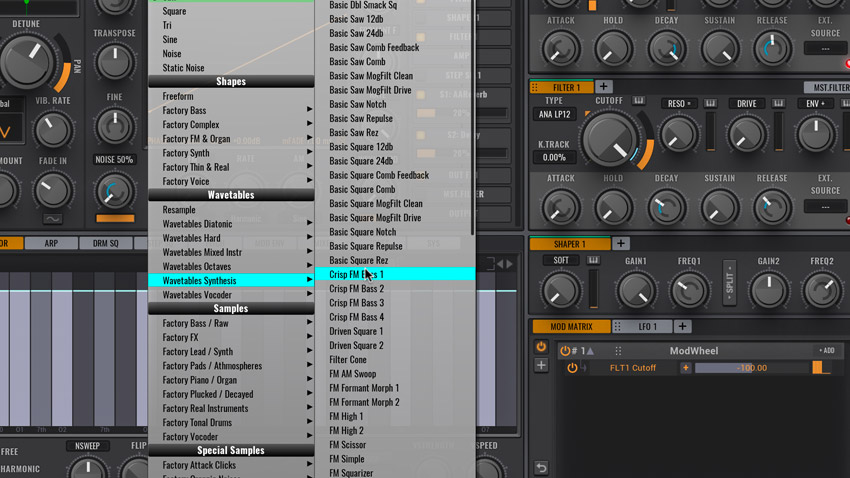The image size is (850, 478).
Task: Expand the Wavetables Vocoder submenu
Action: click(x=231, y=295)
